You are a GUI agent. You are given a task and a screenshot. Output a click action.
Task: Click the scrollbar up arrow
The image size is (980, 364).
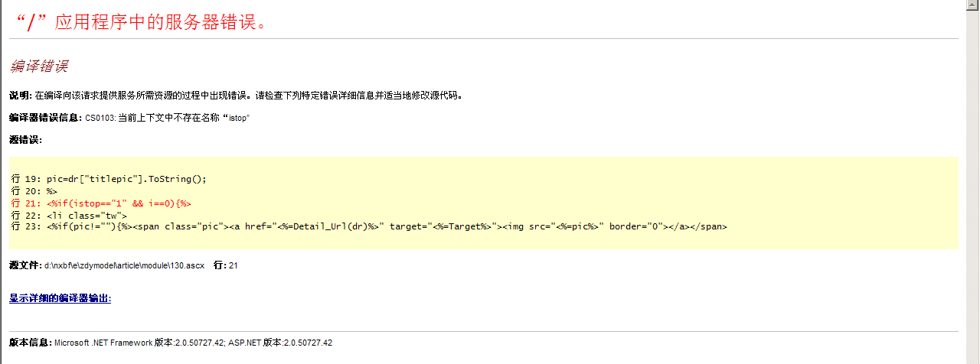coord(973,5)
